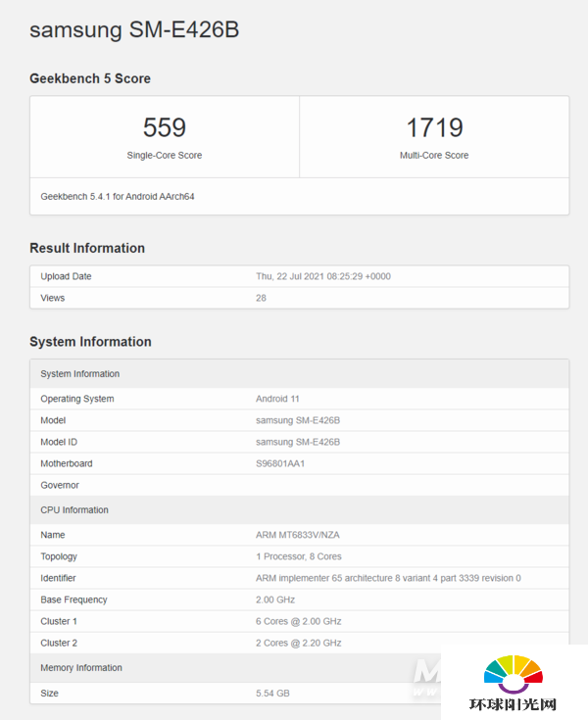This screenshot has width=588, height=720.
Task: Select the ARM MT6833V/NZA processor name
Action: (x=298, y=535)
